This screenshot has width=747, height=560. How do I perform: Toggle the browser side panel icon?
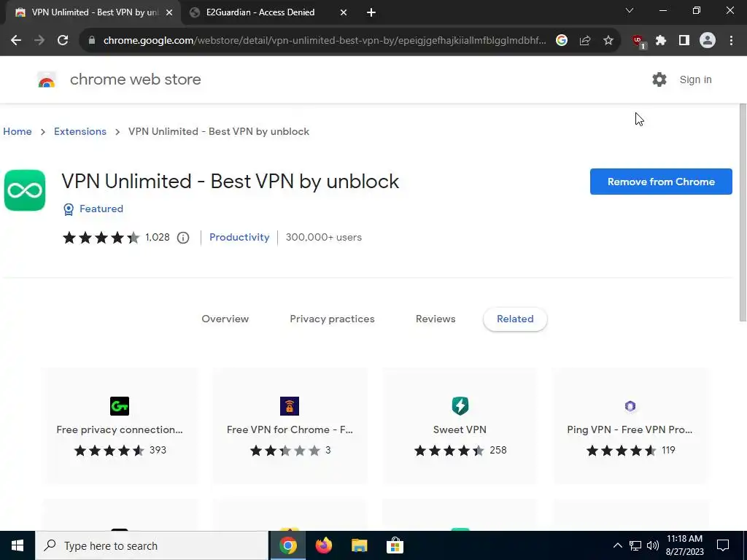click(x=684, y=41)
